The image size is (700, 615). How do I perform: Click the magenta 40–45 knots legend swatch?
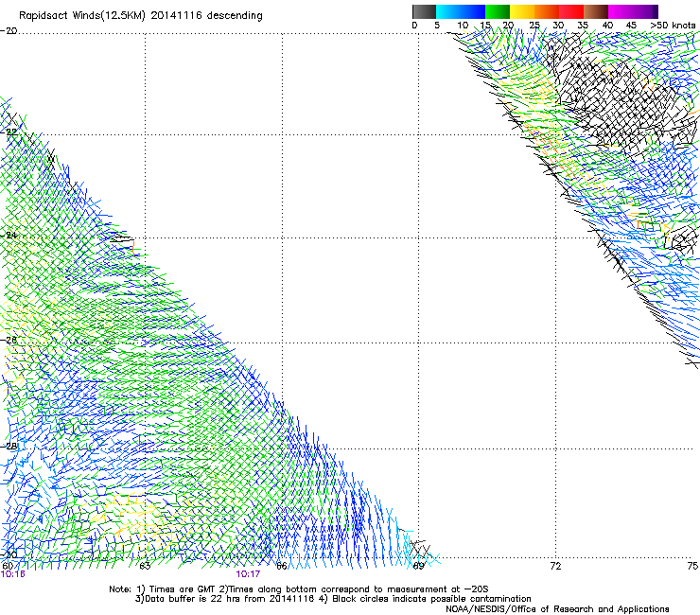621,11
